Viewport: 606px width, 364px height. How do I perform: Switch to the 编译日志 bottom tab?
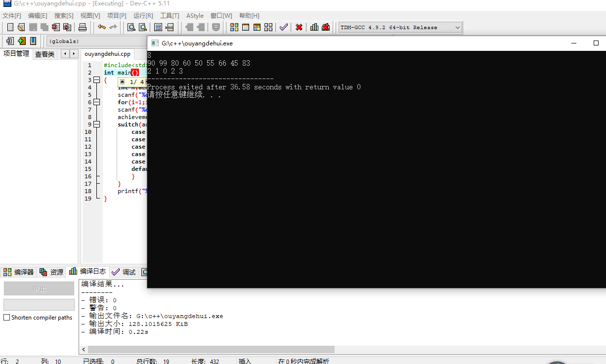(x=87, y=271)
